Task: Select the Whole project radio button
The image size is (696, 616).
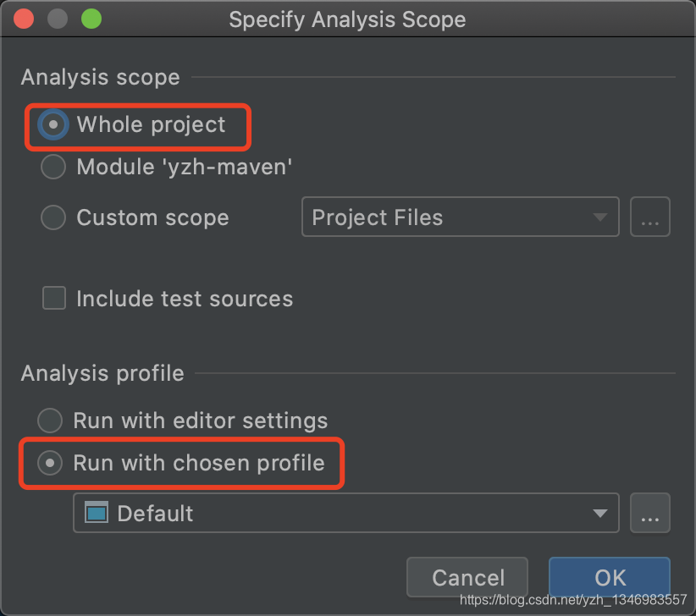Action: tap(54, 125)
